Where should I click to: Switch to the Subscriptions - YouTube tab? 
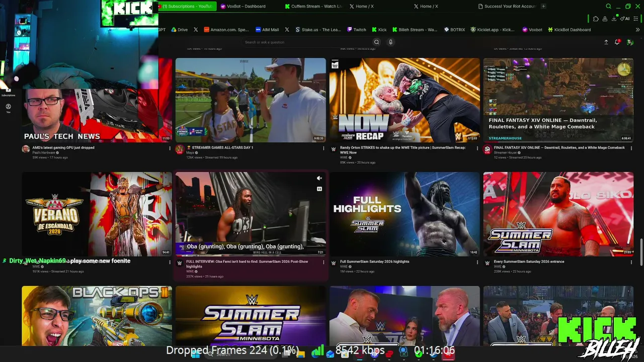click(187, 6)
